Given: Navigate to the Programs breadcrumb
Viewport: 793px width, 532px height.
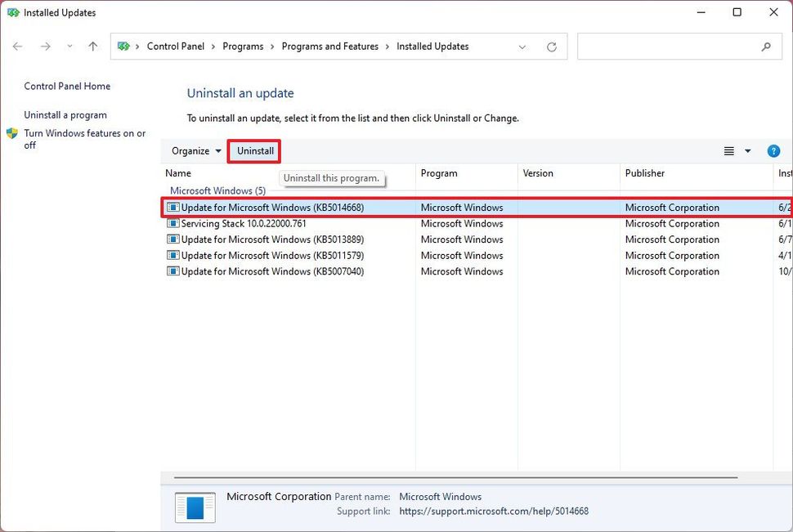Looking at the screenshot, I should point(243,47).
